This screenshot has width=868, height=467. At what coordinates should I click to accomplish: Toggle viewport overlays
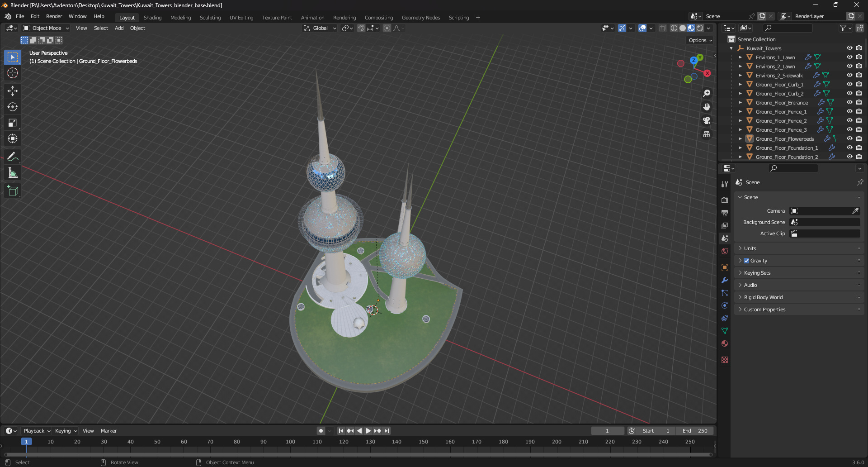coord(642,28)
